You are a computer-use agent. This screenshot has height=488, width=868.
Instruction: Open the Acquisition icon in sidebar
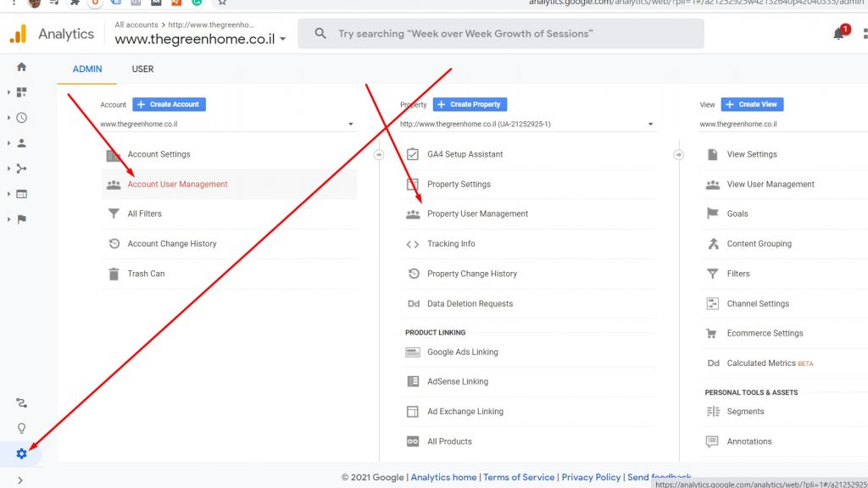[21, 169]
